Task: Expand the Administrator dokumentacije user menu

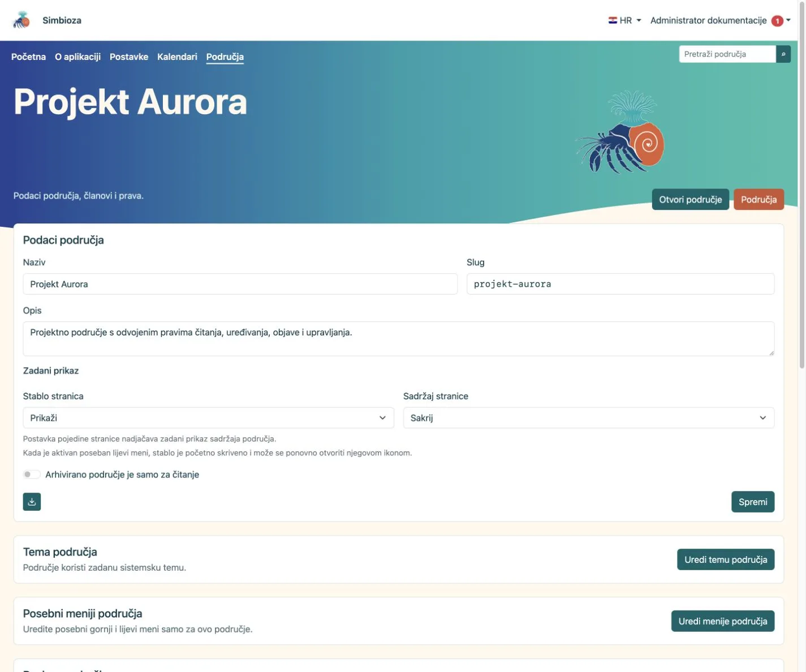Action: click(x=720, y=20)
